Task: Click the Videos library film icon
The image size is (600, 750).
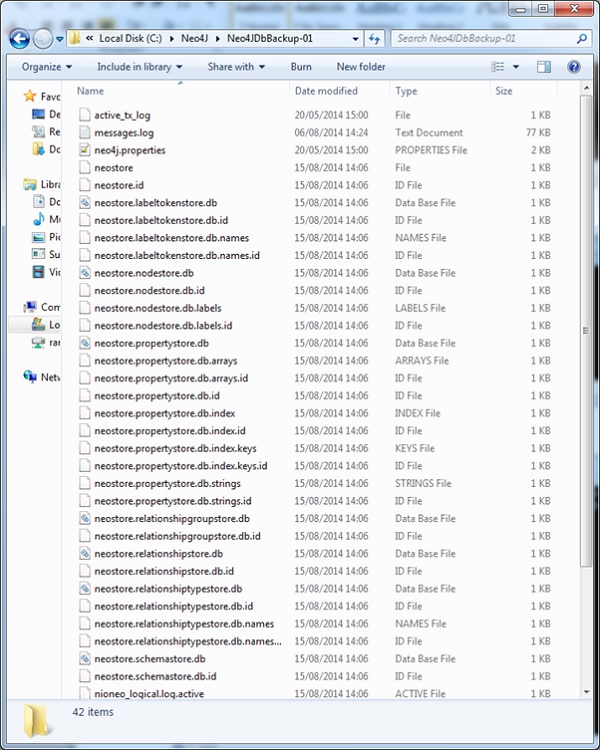Action: (39, 272)
